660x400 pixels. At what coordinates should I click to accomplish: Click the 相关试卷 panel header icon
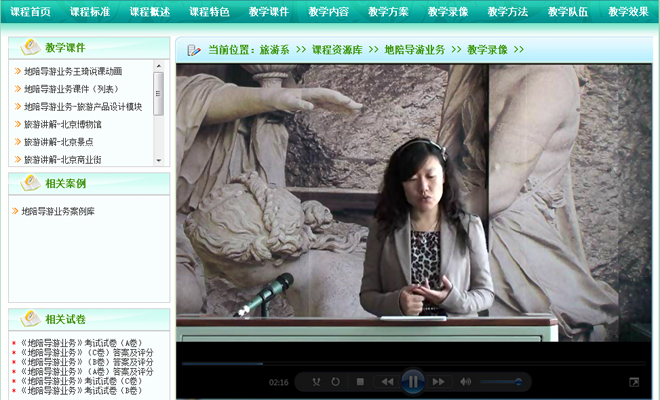point(30,319)
